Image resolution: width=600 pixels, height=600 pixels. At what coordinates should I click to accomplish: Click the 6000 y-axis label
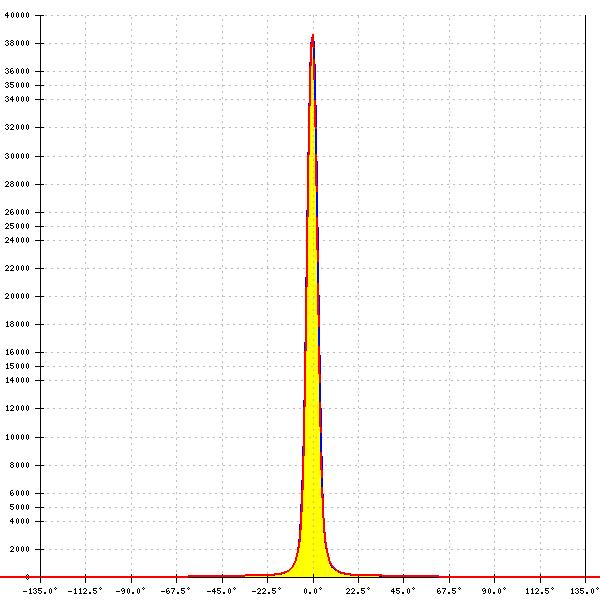(x=20, y=493)
